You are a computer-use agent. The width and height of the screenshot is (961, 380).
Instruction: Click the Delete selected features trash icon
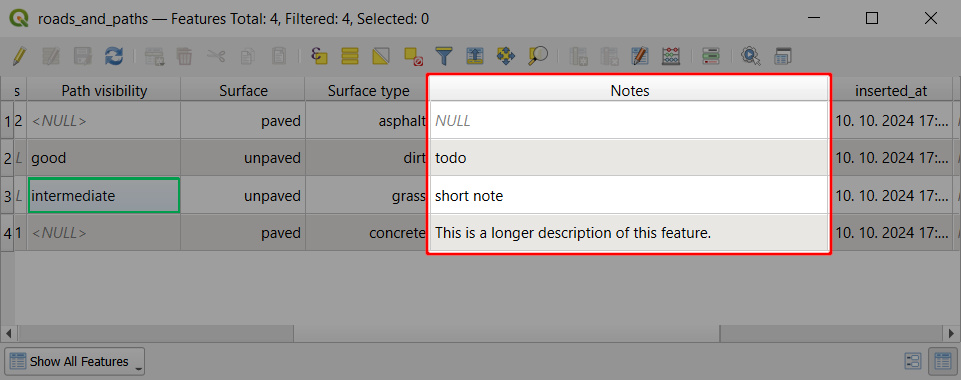pos(184,56)
